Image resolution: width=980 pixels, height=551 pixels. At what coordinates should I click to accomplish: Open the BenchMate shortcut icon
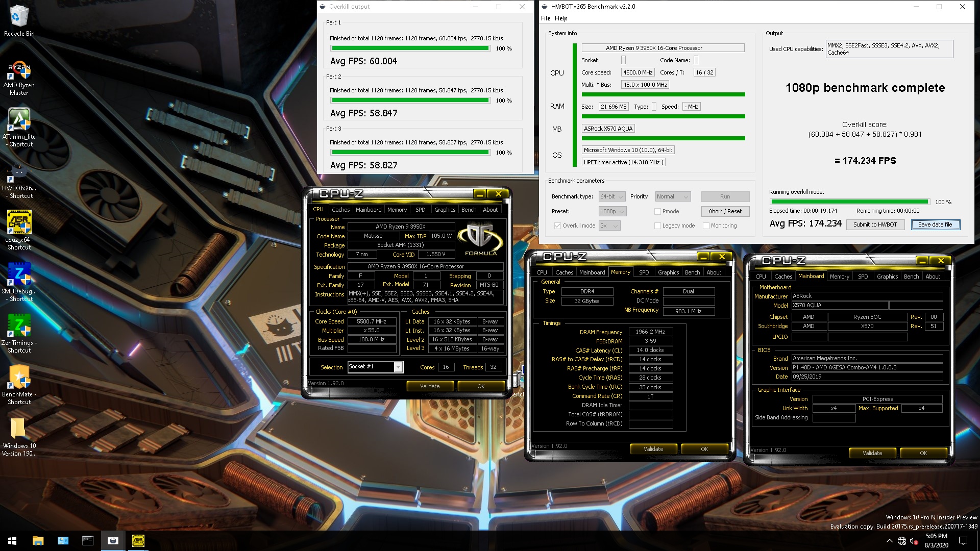(x=19, y=385)
